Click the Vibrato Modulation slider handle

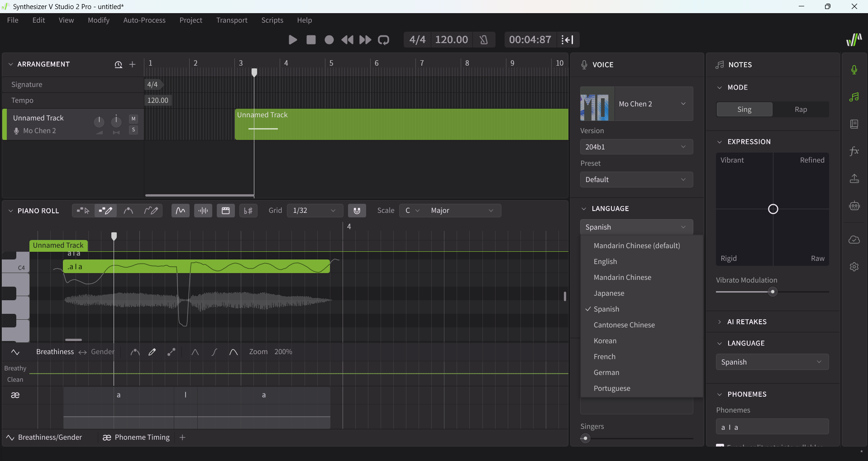(x=773, y=292)
